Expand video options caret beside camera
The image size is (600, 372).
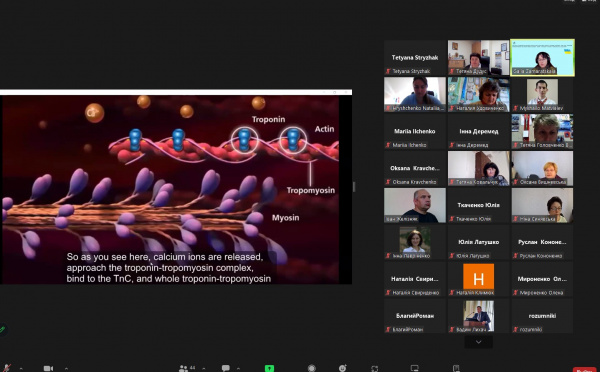point(66,369)
